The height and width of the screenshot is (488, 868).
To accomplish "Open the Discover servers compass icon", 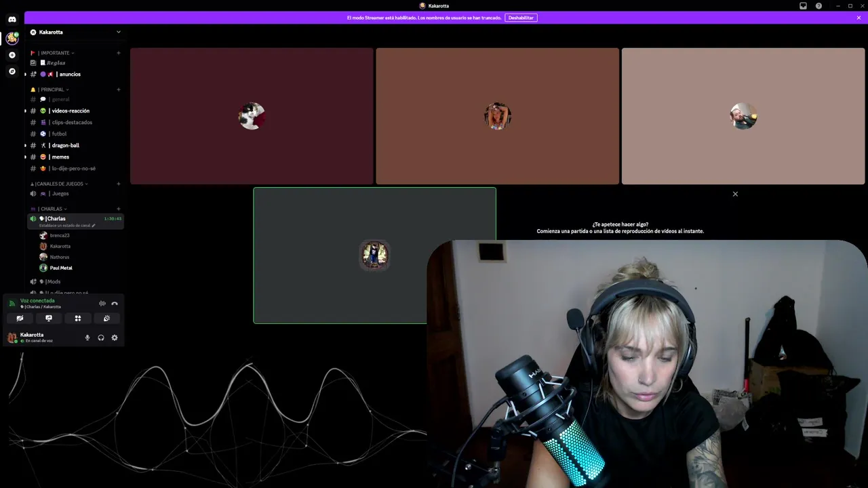I will point(12,71).
